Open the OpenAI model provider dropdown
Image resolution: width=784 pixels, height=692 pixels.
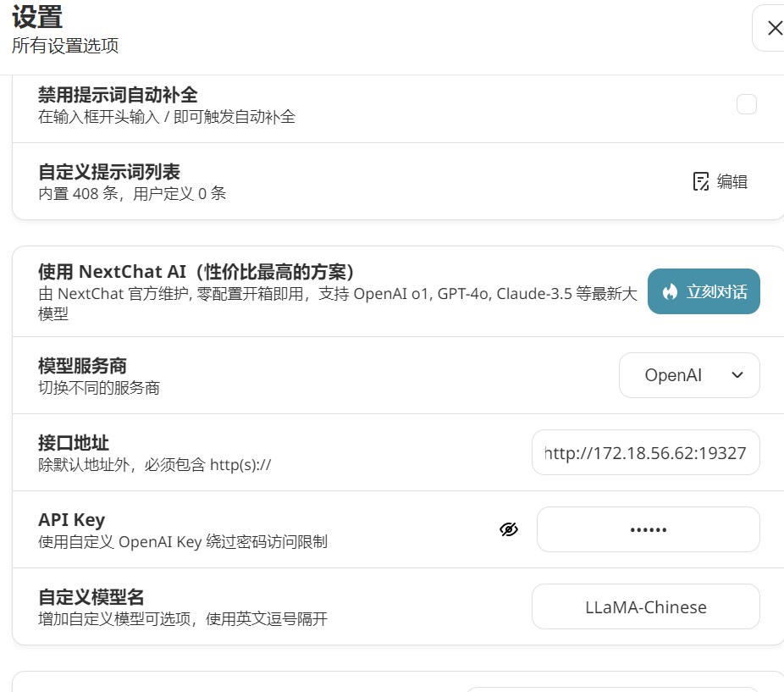688,375
